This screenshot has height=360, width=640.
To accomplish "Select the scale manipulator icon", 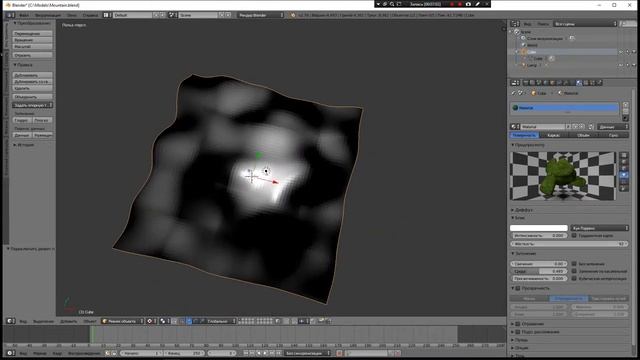I will pyautogui.click(x=202, y=321).
